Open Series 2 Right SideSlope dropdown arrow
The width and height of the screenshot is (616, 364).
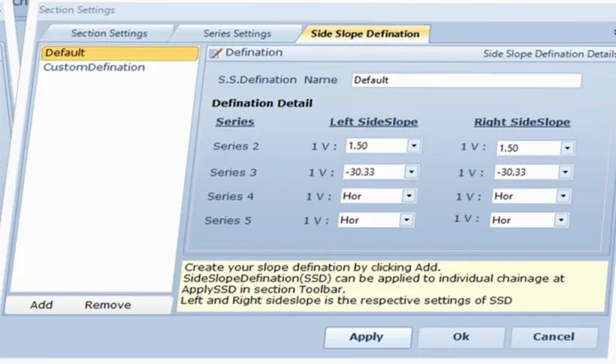click(x=567, y=148)
